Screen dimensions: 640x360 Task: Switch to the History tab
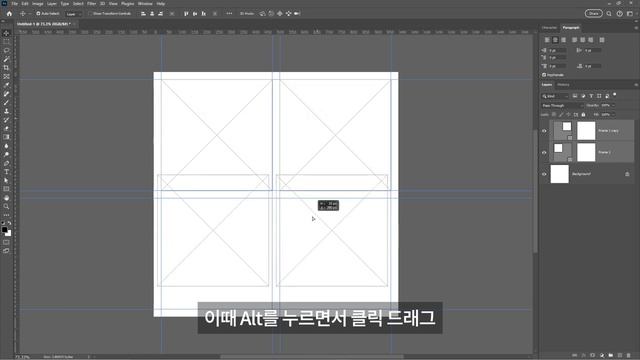(563, 85)
